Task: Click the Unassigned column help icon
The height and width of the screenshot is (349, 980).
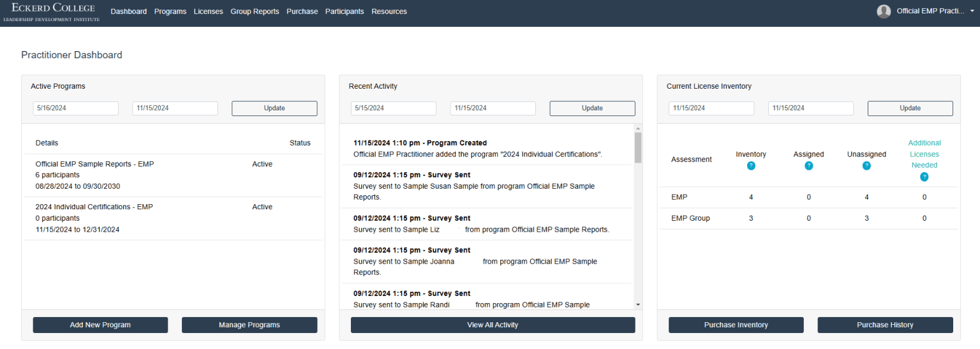Action: coord(866,166)
